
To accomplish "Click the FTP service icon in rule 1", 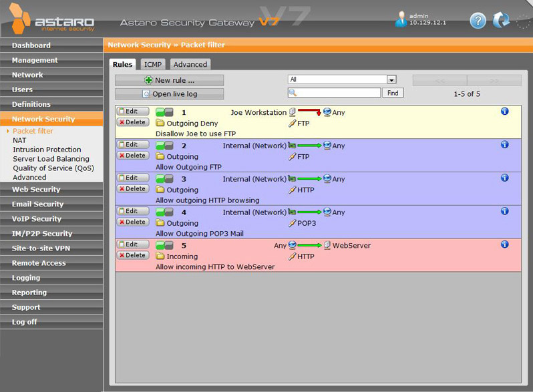I will point(292,123).
